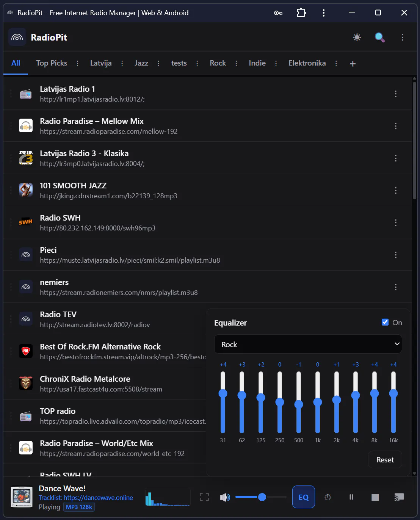Screen dimensions: 420x520
Task: Open the Top Picks tab menu dots
Action: (78, 64)
